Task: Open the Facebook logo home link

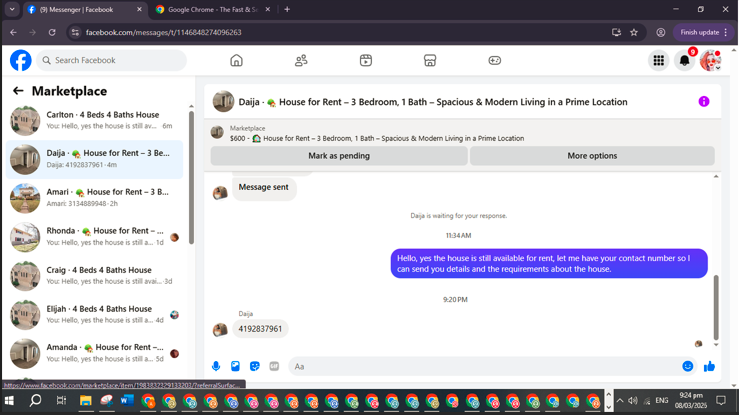Action: (x=21, y=60)
